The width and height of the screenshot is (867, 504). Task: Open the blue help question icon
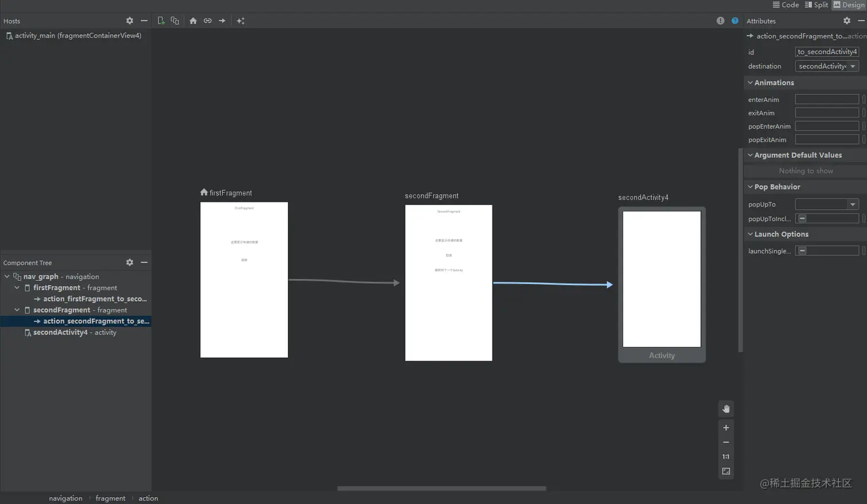click(735, 21)
